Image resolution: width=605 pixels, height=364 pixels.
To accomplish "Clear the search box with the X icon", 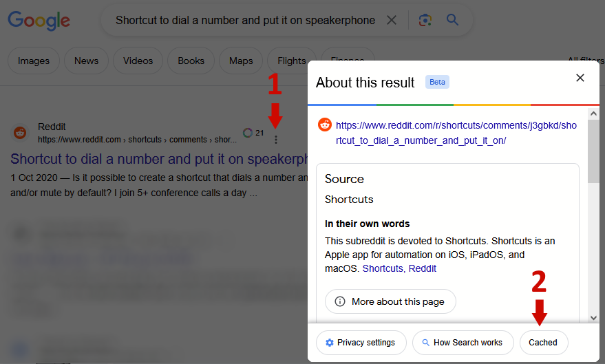I will tap(391, 20).
